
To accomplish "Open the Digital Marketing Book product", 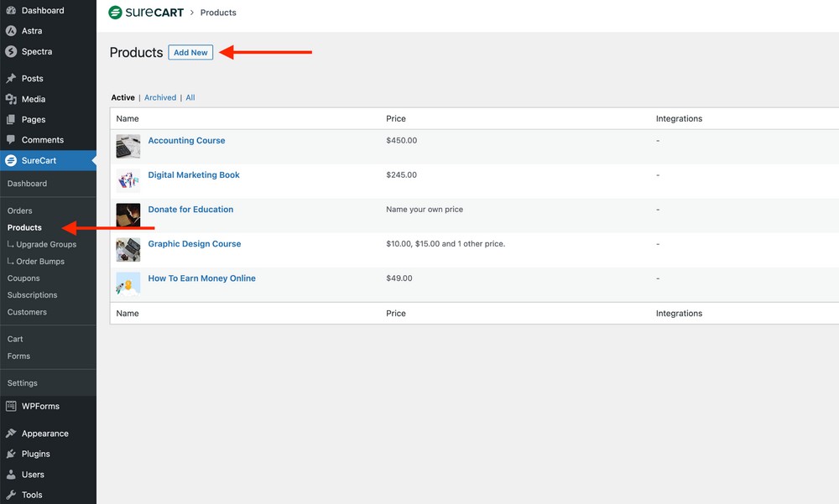I will click(x=194, y=175).
